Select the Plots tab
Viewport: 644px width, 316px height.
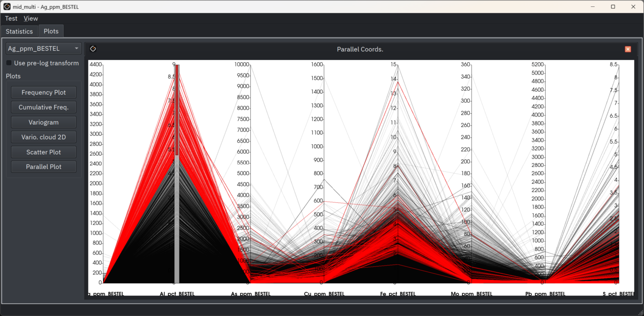(x=51, y=31)
